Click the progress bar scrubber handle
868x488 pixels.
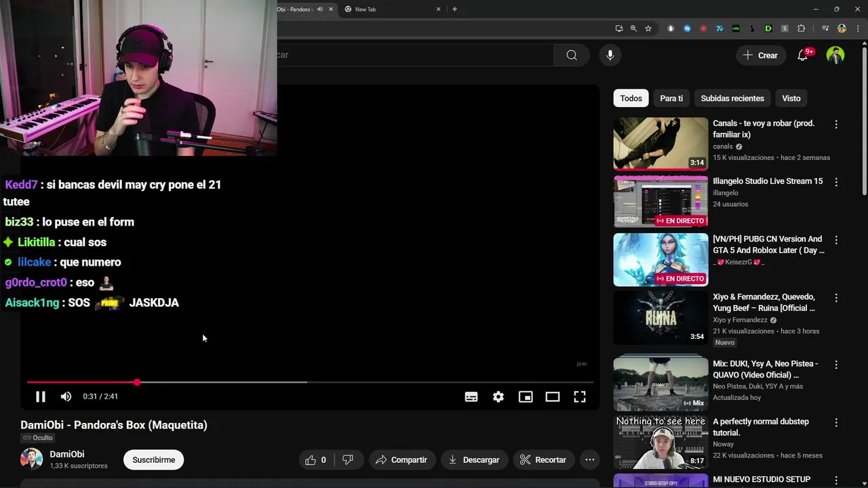click(137, 382)
